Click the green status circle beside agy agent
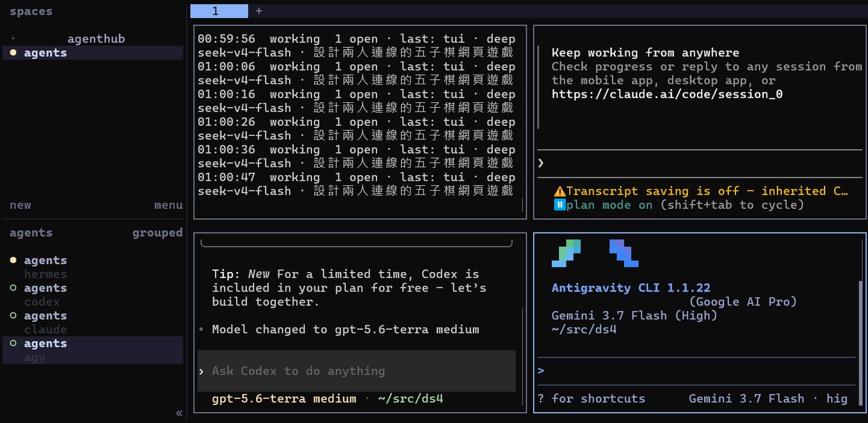The image size is (868, 423). tap(13, 343)
